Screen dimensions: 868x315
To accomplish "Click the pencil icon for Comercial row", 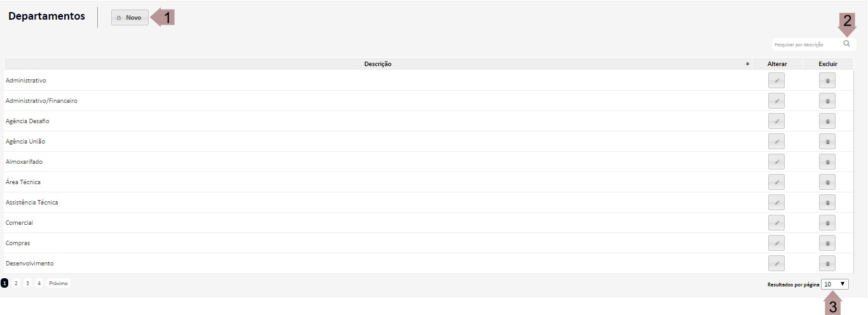I will pos(776,223).
